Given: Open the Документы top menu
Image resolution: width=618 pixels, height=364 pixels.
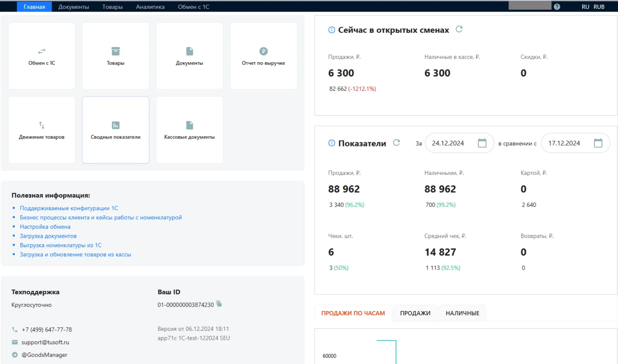Looking at the screenshot, I should 73,7.
